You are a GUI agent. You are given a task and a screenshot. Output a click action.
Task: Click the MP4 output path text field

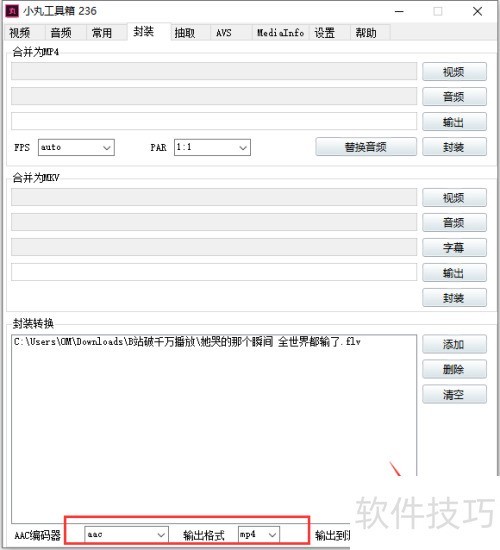coord(214,121)
